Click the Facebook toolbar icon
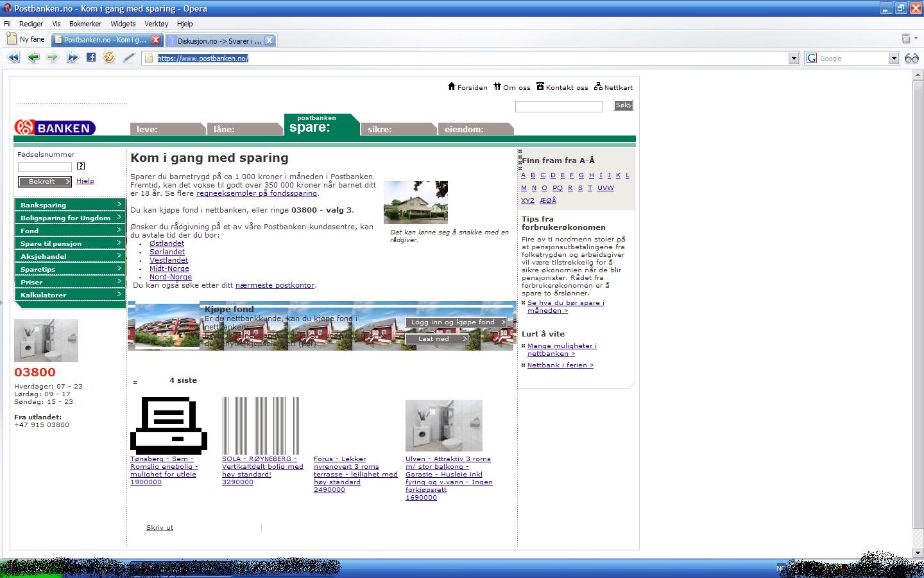This screenshot has width=924, height=578. click(91, 57)
